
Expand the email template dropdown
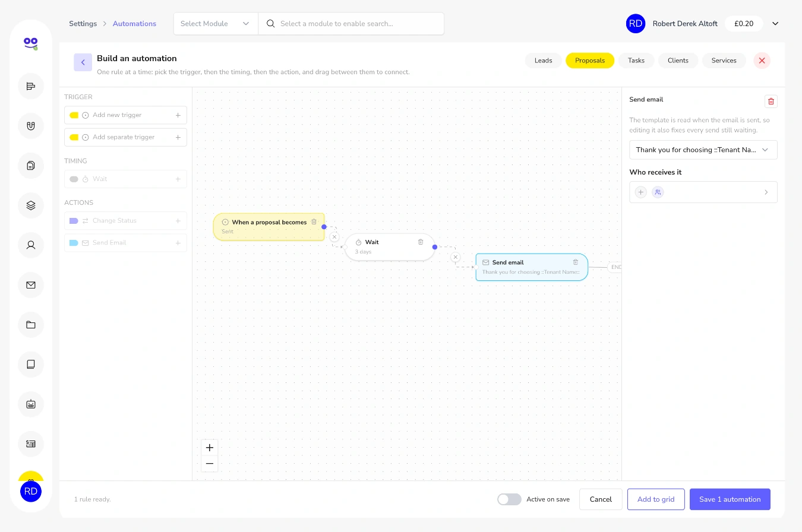(x=703, y=150)
